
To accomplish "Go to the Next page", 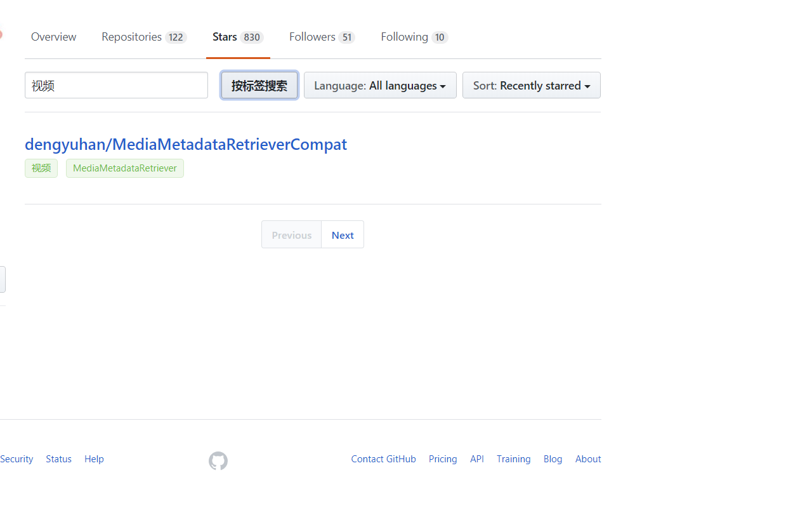I will [343, 235].
